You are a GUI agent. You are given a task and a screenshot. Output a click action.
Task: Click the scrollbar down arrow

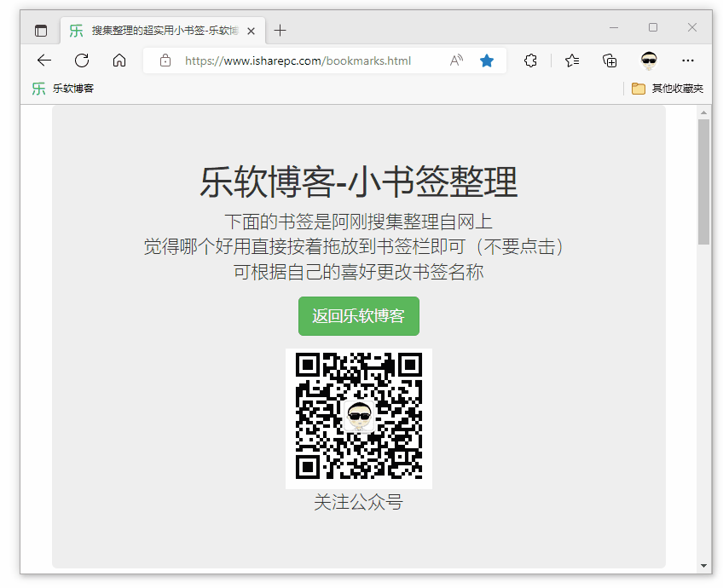703,566
